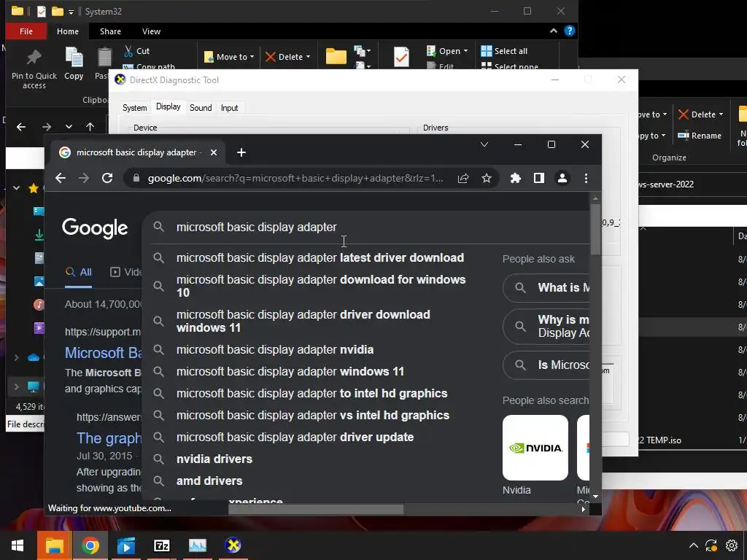Open System tab in DirectX Diagnostic Tool
The height and width of the screenshot is (560, 747).
tap(134, 108)
